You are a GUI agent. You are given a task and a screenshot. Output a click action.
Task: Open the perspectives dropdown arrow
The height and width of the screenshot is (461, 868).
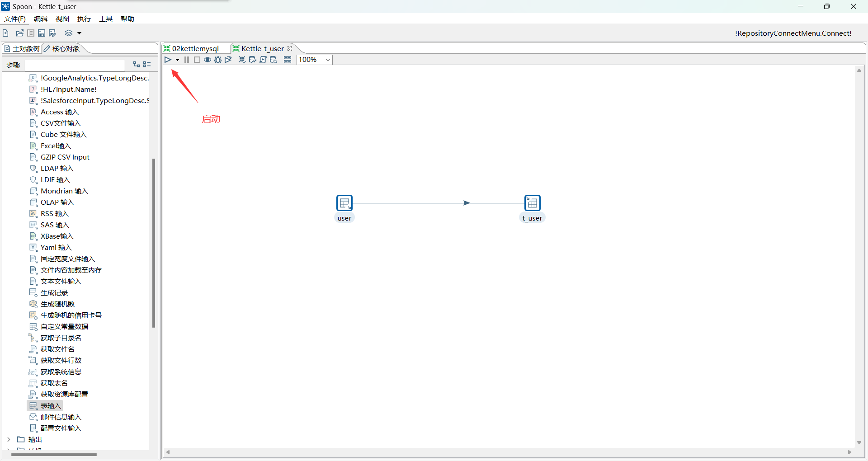pos(79,33)
